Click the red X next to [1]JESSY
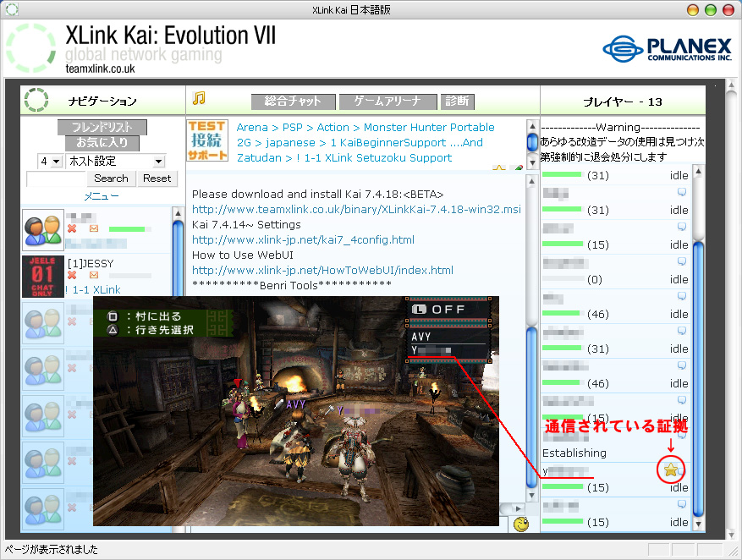 pyautogui.click(x=72, y=275)
